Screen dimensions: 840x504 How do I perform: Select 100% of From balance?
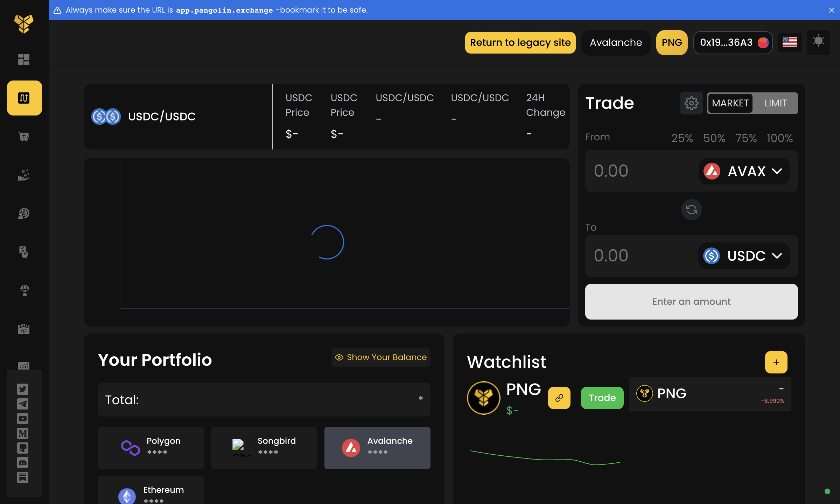pos(780,138)
